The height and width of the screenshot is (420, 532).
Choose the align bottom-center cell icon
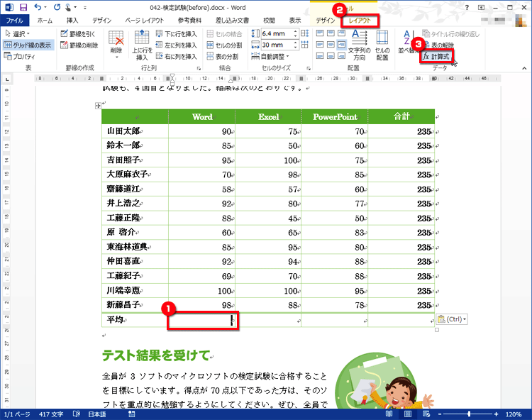(x=331, y=55)
